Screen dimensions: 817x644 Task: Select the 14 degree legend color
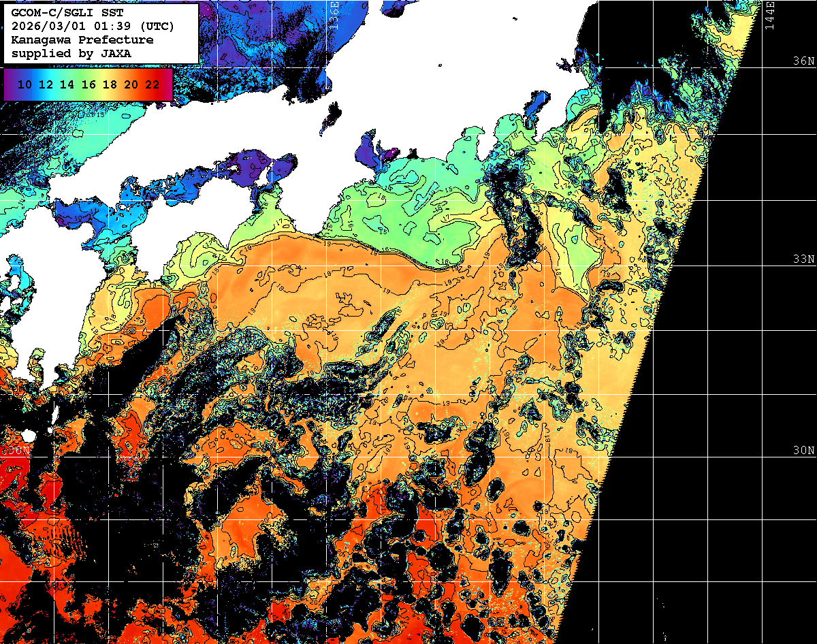point(67,85)
